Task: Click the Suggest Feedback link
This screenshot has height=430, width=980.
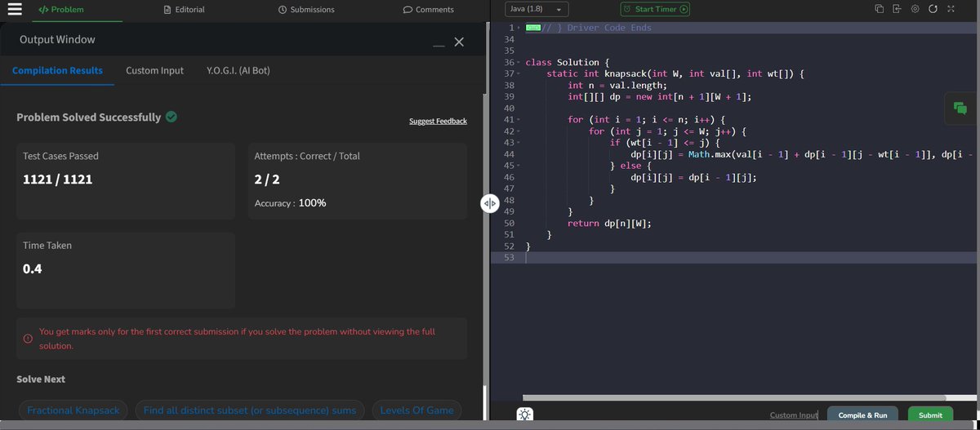Action: coord(438,122)
